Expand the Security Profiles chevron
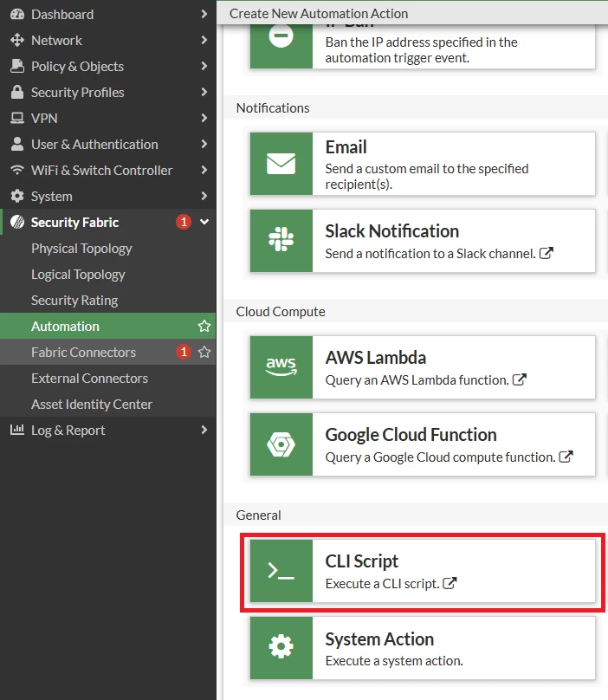This screenshot has height=700, width=608. (204, 92)
